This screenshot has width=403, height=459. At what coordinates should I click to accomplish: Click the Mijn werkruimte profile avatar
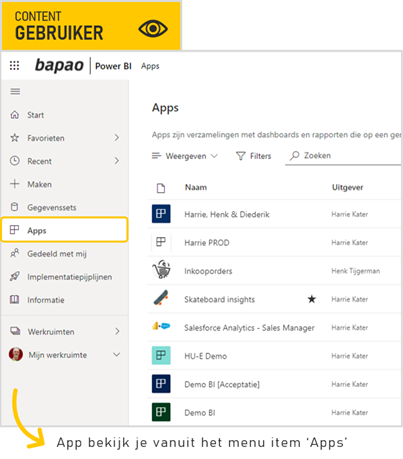(x=16, y=354)
